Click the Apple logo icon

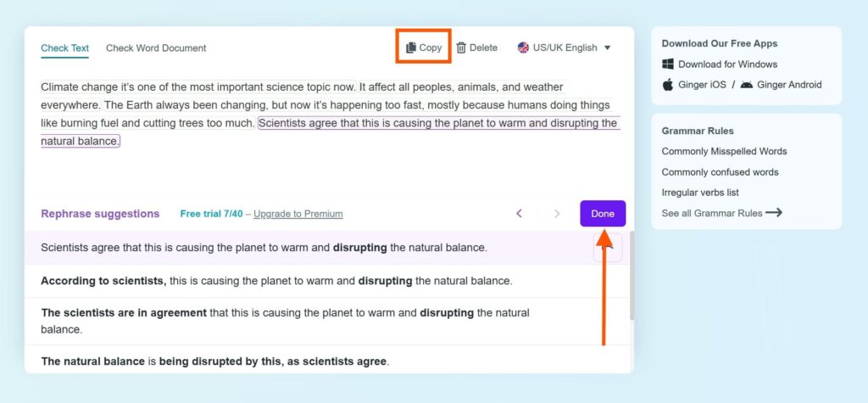coord(668,85)
